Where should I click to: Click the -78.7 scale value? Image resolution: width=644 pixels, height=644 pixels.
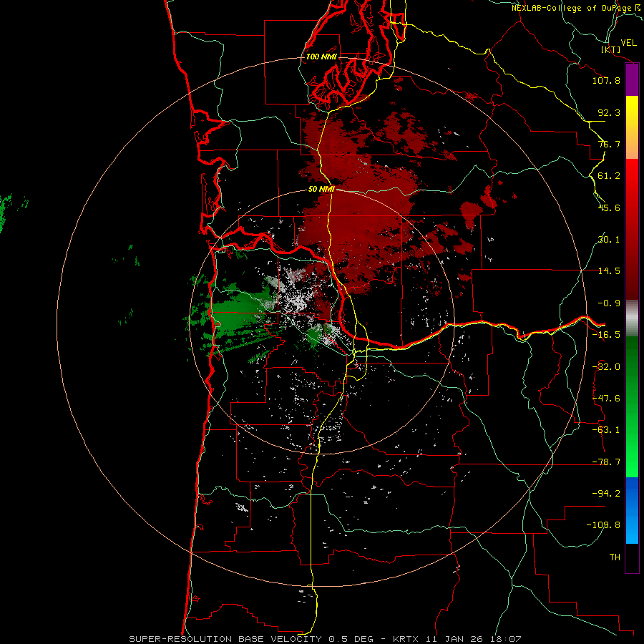point(606,462)
